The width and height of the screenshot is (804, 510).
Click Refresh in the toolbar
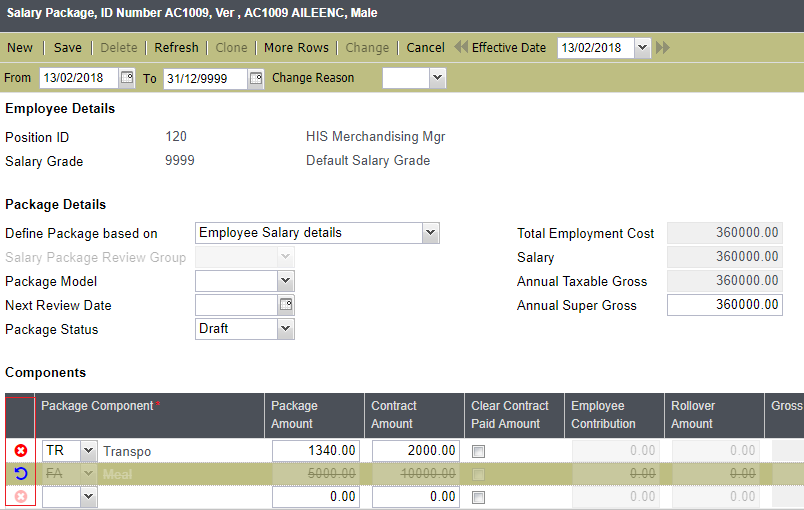point(176,47)
